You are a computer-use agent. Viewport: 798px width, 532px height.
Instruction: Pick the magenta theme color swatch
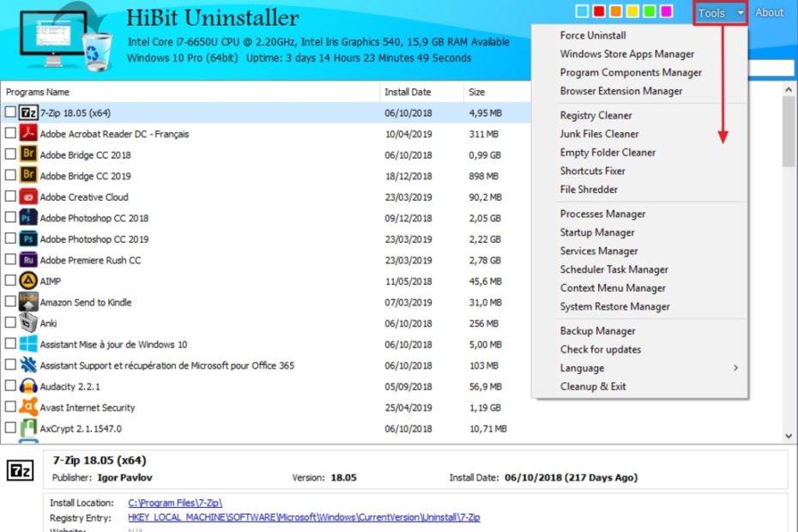coord(666,11)
